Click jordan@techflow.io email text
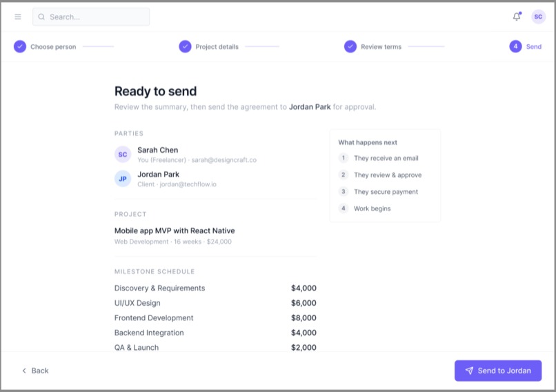556x392 pixels. [188, 184]
